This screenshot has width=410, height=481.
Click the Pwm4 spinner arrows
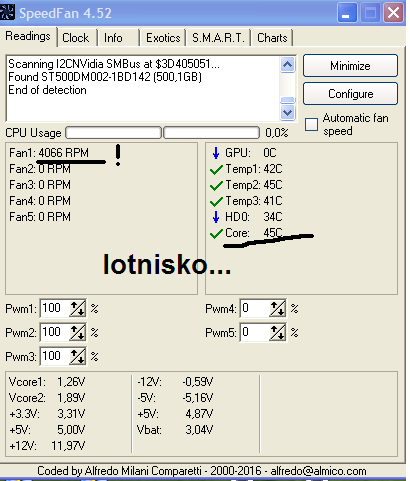[277, 308]
